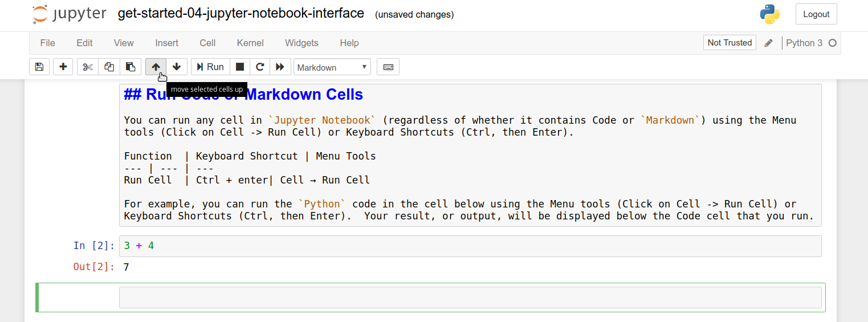Viewport: 868px width, 322px height.
Task: Click the Python 3 kernel indicator circle
Action: tap(832, 43)
